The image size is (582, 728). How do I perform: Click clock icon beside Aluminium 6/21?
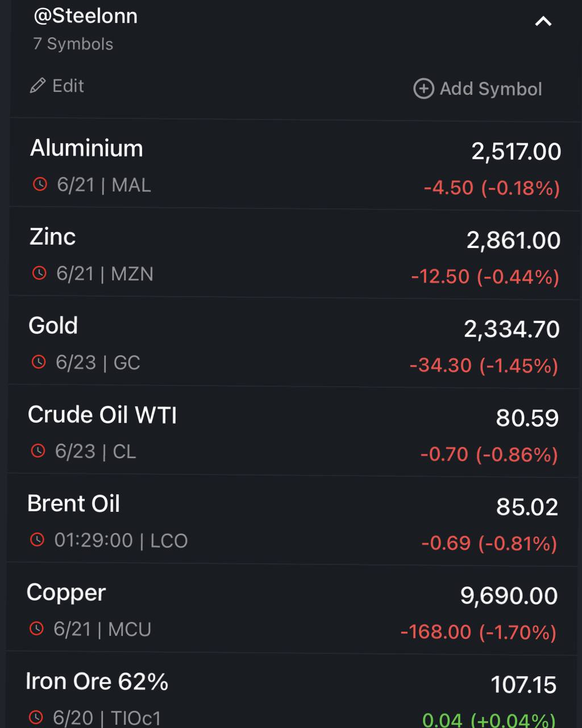[40, 184]
